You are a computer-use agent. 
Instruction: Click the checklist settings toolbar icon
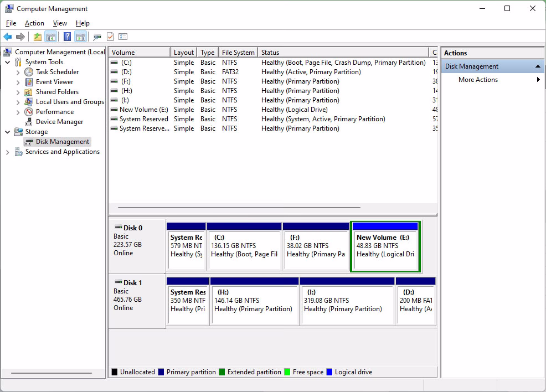[x=123, y=37]
